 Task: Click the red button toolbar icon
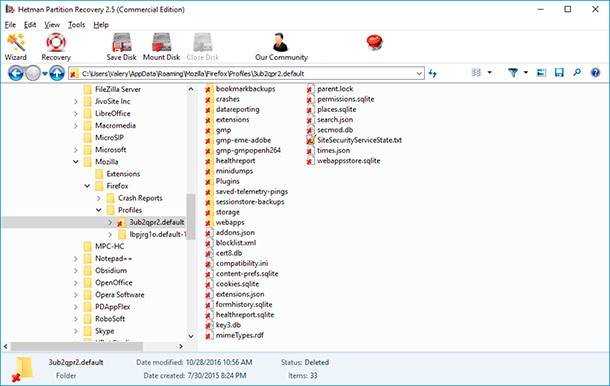click(x=374, y=42)
